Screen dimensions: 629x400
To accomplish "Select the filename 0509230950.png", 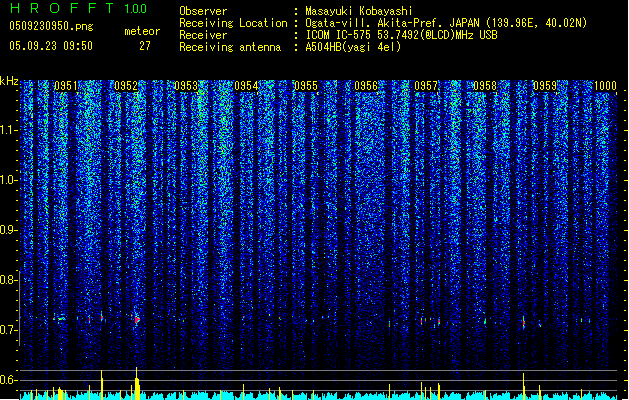I will tap(51, 26).
